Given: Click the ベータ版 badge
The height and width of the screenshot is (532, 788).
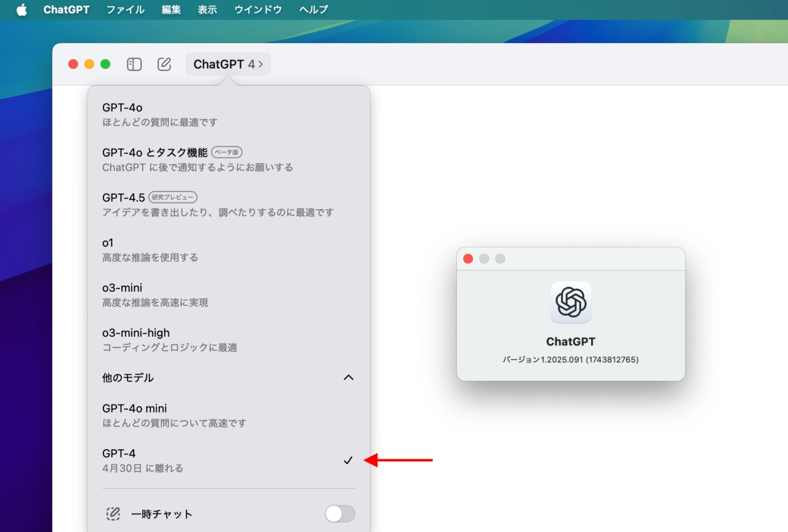Looking at the screenshot, I should click(x=227, y=152).
